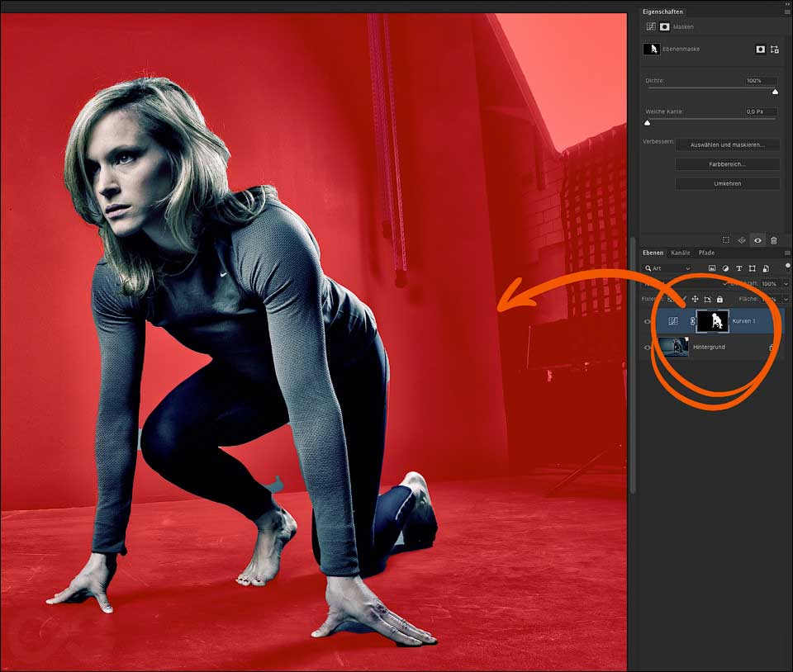Hide the Hintergrund layer
Viewport: 793px width, 672px height.
coord(647,348)
